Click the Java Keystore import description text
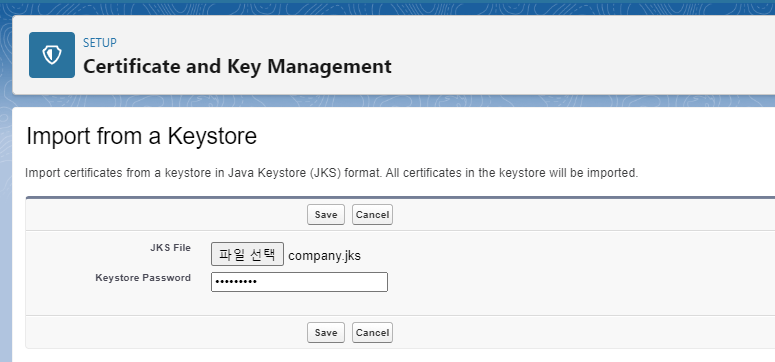775x362 pixels. (332, 174)
